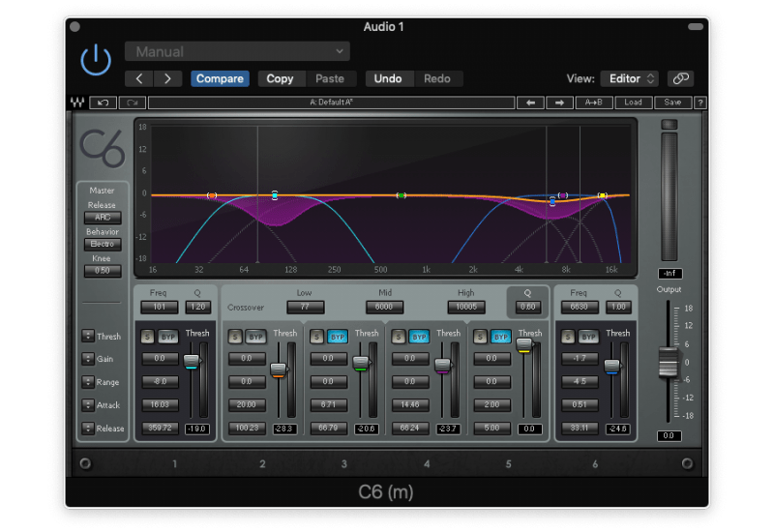Click the master Thresh arrows control
The image size is (774, 532).
click(88, 336)
